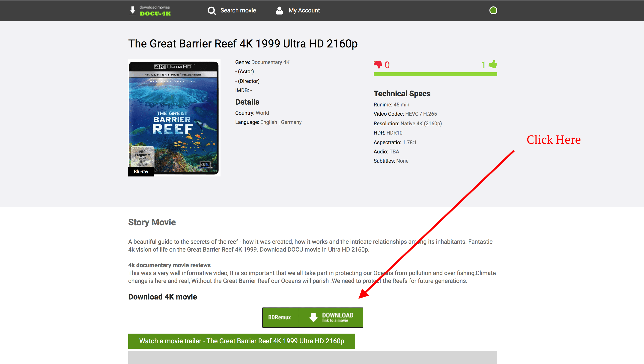644x364 pixels.
Task: Click the DOWNLOAD link to a movie button
Action: 330,317
